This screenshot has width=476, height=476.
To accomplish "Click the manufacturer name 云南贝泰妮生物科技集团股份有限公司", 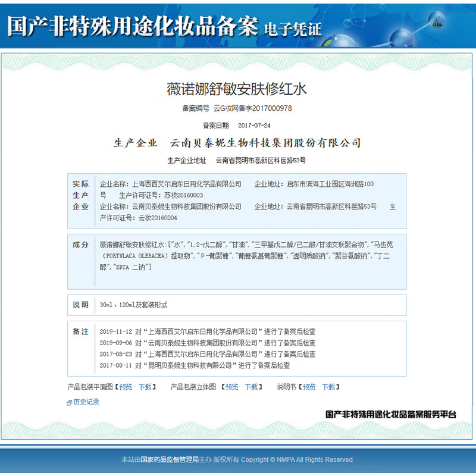I will pyautogui.click(x=265, y=143).
